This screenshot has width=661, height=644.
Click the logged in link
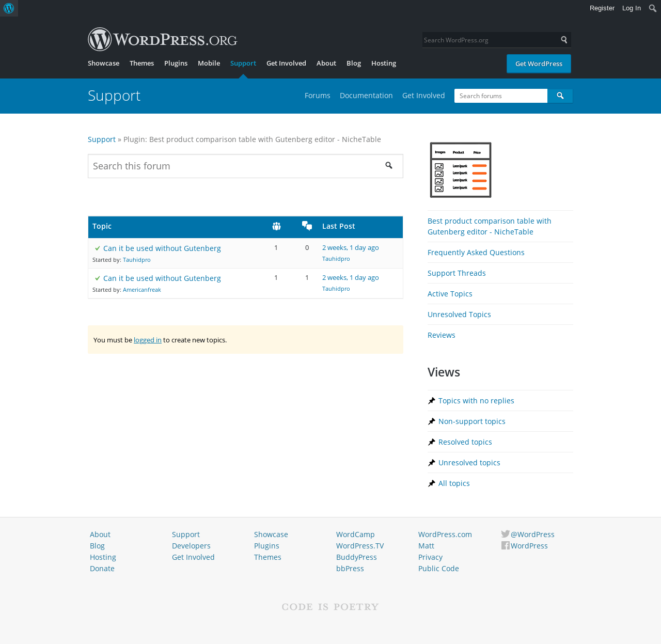147,340
